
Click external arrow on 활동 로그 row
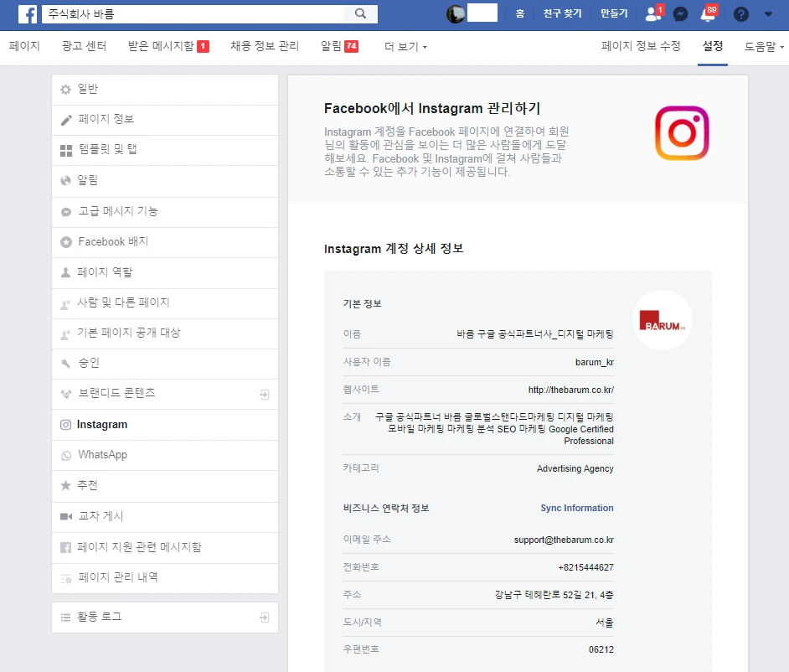tap(264, 618)
